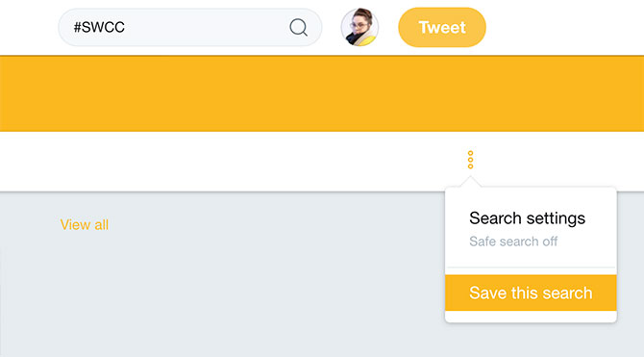Select Save this search option
This screenshot has height=357, width=644.
[x=531, y=293]
